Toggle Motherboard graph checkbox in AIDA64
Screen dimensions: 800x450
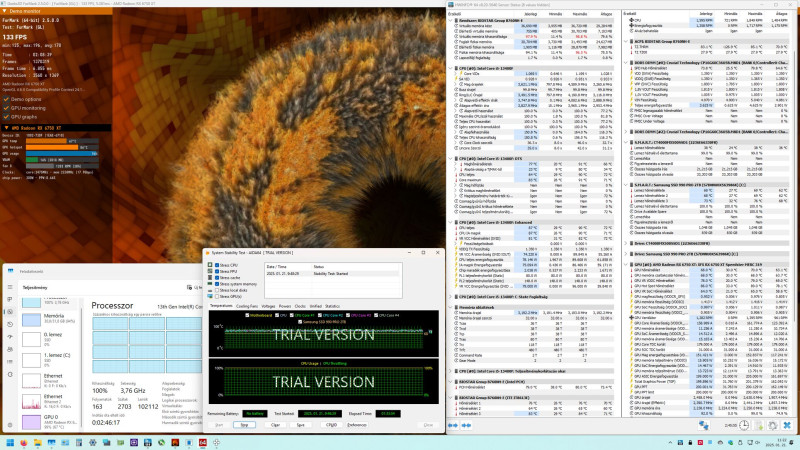pos(247,315)
